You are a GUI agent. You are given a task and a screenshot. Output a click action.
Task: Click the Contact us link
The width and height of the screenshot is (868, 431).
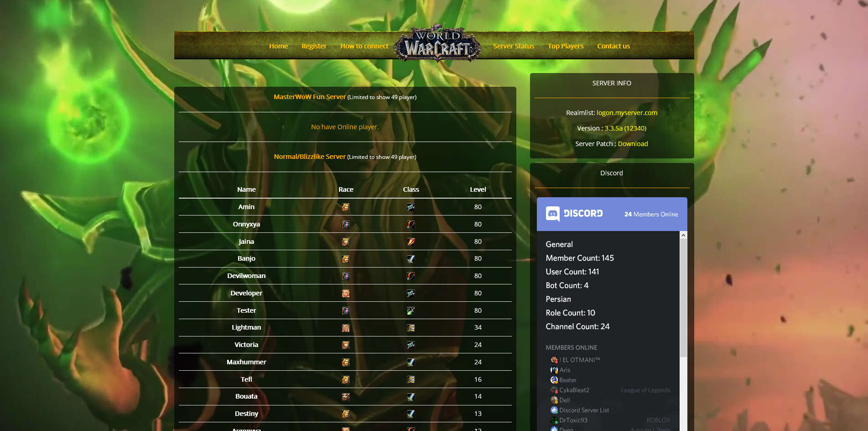point(613,46)
